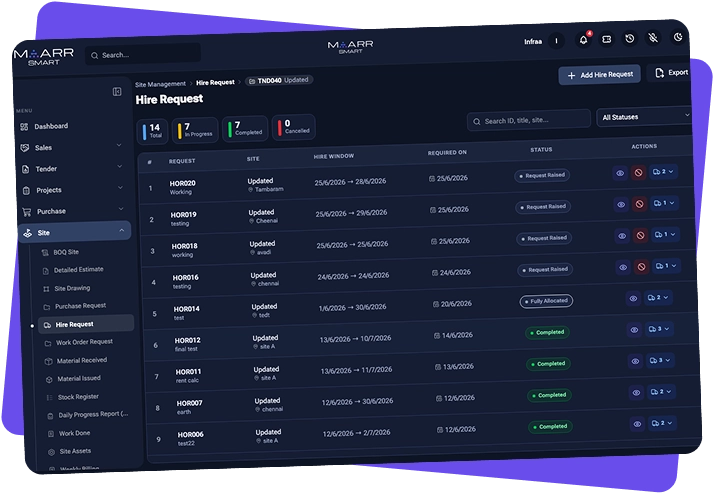
Task: View HOR016 request with eye icon
Action: point(623,267)
